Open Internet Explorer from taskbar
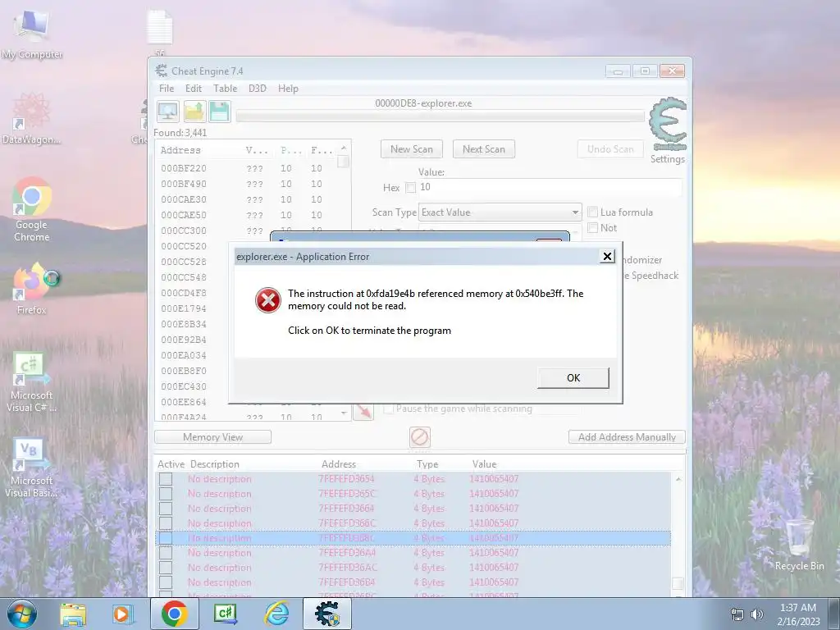Screen dimensions: 840x630 (277, 614)
